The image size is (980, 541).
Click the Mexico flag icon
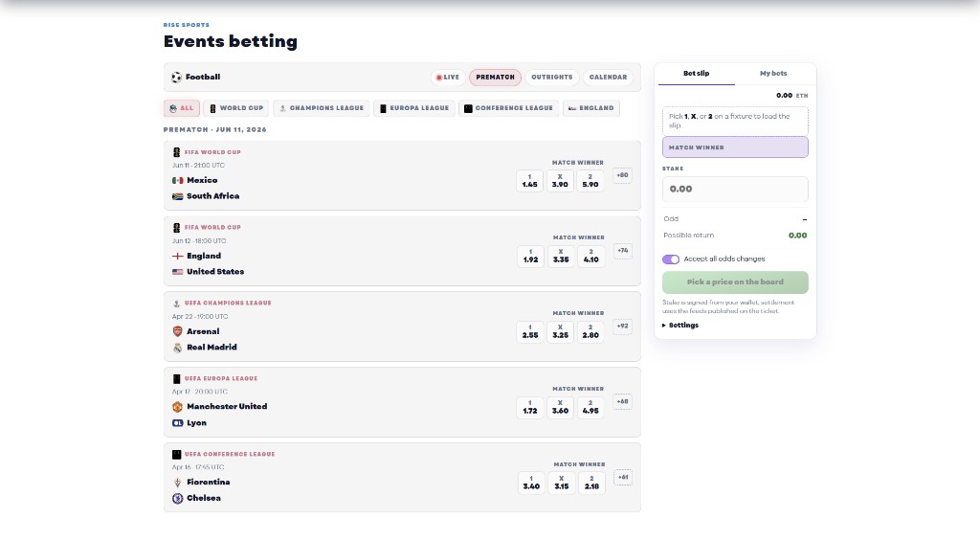(x=177, y=180)
